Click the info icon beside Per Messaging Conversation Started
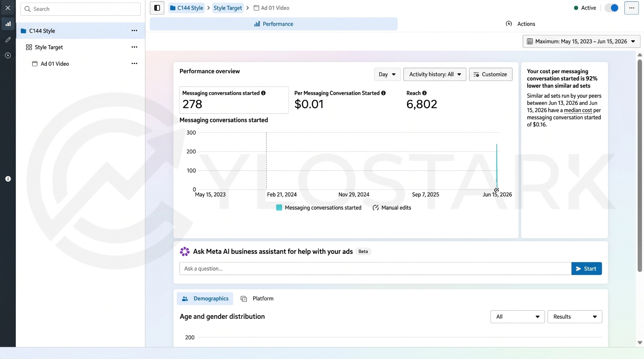This screenshot has height=359, width=644. coord(383,93)
